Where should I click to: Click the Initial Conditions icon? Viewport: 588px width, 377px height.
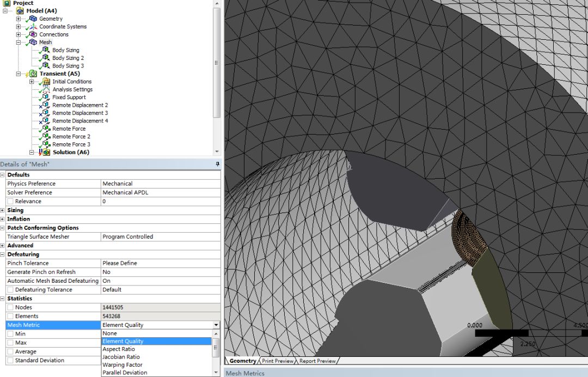tap(46, 82)
